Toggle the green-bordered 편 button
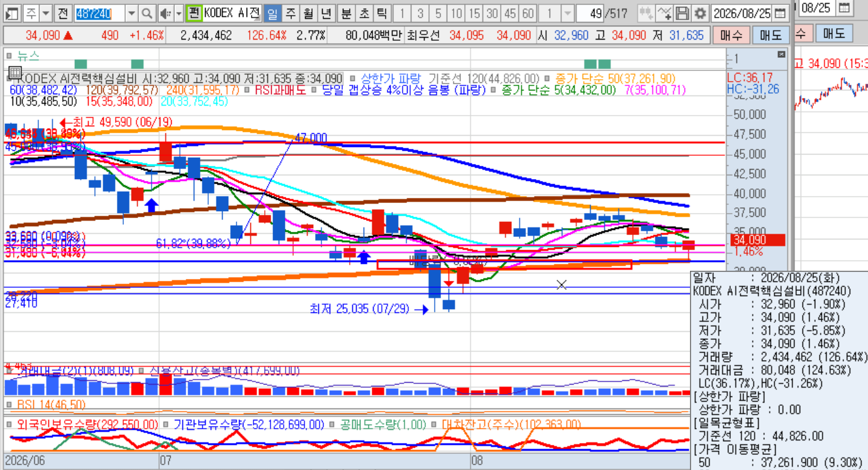 pos(194,13)
